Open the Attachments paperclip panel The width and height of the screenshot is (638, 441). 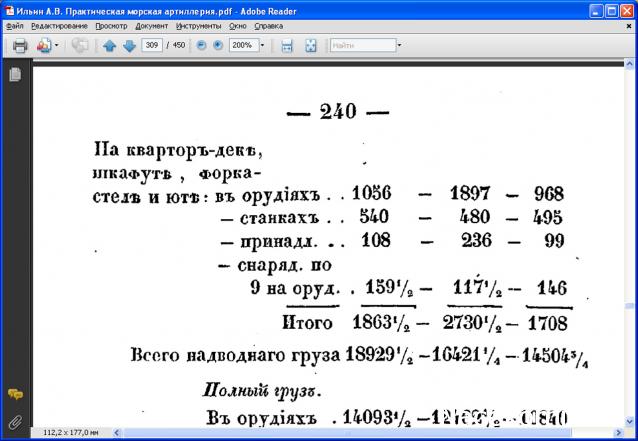pos(15,422)
